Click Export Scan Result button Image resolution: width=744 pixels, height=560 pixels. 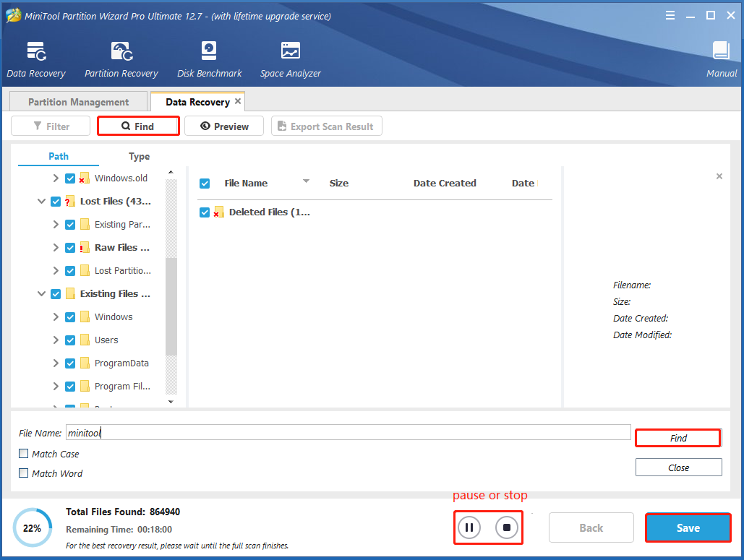327,126
